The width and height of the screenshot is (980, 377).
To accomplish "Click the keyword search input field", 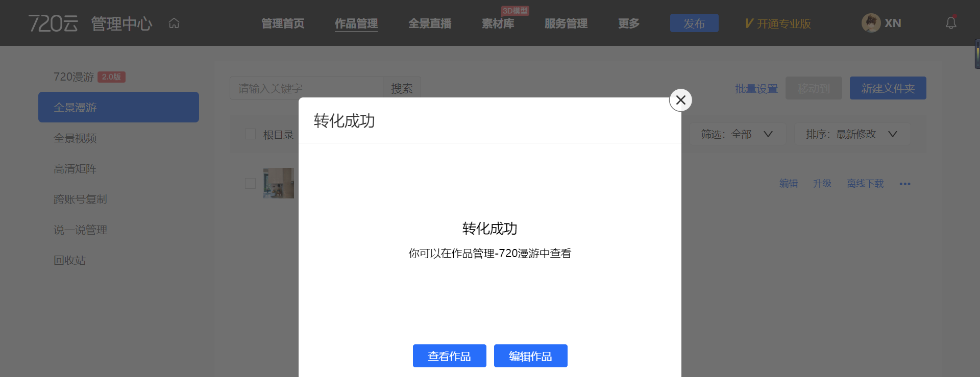I will pos(306,88).
